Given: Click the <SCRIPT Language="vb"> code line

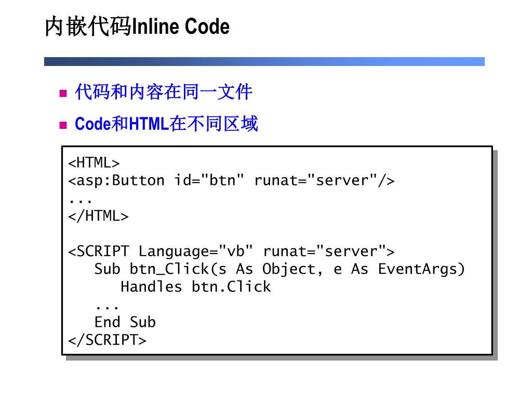Looking at the screenshot, I should pos(231,251).
